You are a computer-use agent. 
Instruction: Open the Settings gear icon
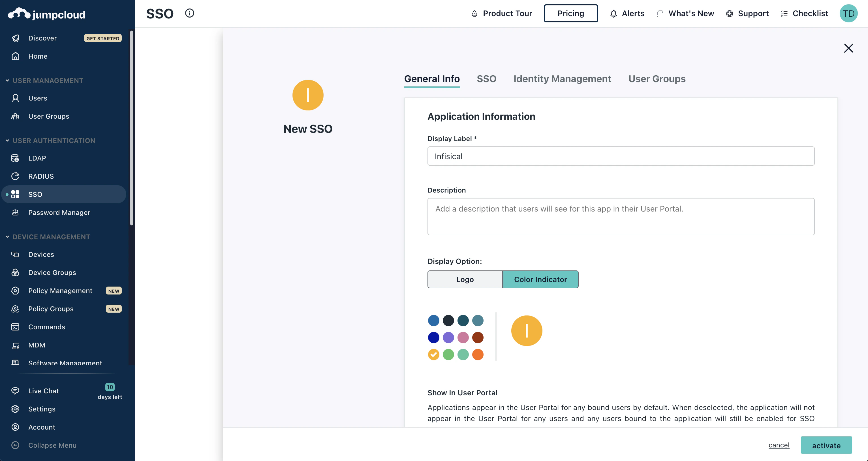[x=16, y=409]
